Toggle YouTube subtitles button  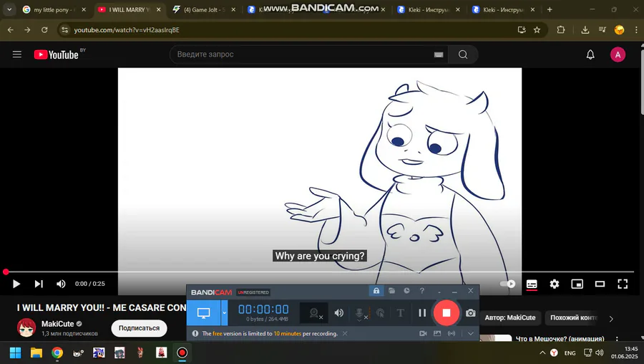[532, 284]
